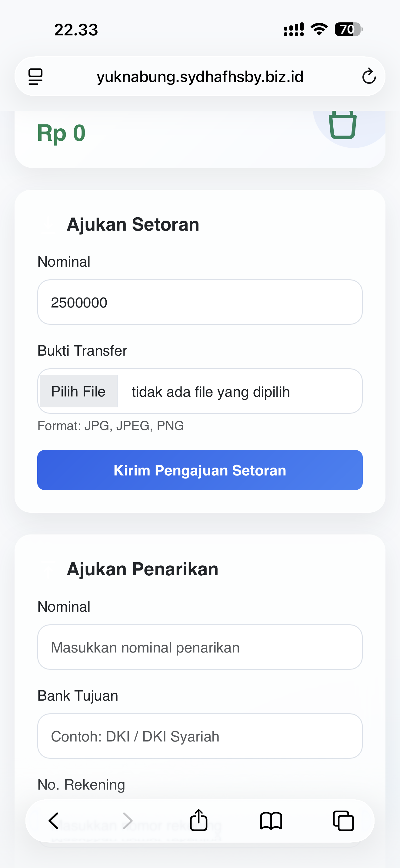Click the Pilih File button
The image size is (400, 868).
click(78, 392)
